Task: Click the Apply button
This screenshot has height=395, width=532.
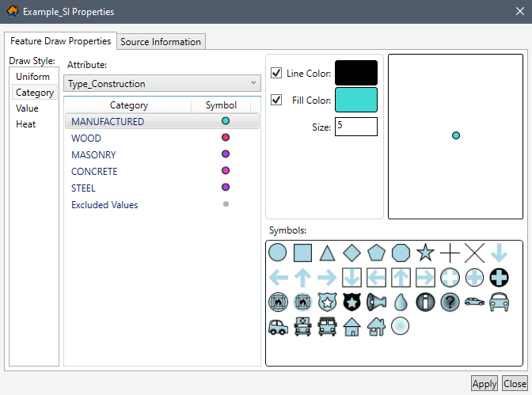Action: [484, 384]
